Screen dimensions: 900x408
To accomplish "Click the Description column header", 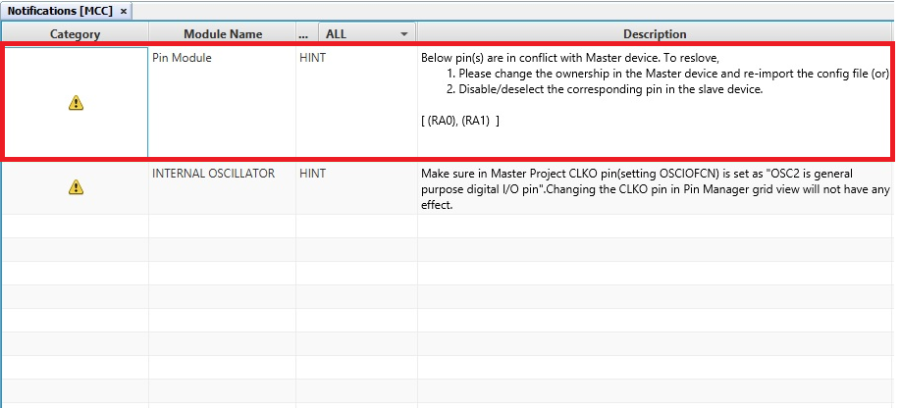I will pos(654,34).
